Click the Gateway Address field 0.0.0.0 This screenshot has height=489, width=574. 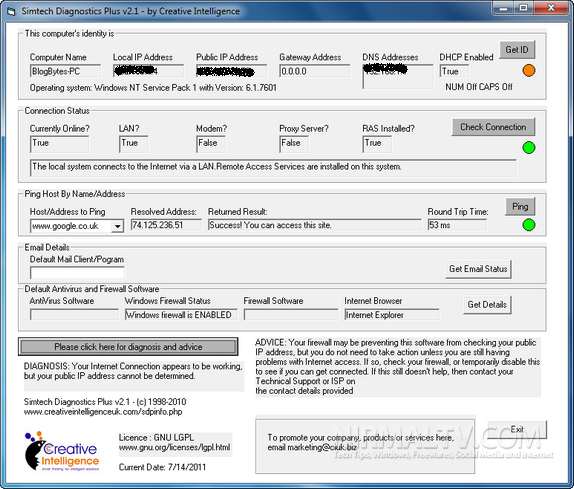pyautogui.click(x=314, y=71)
